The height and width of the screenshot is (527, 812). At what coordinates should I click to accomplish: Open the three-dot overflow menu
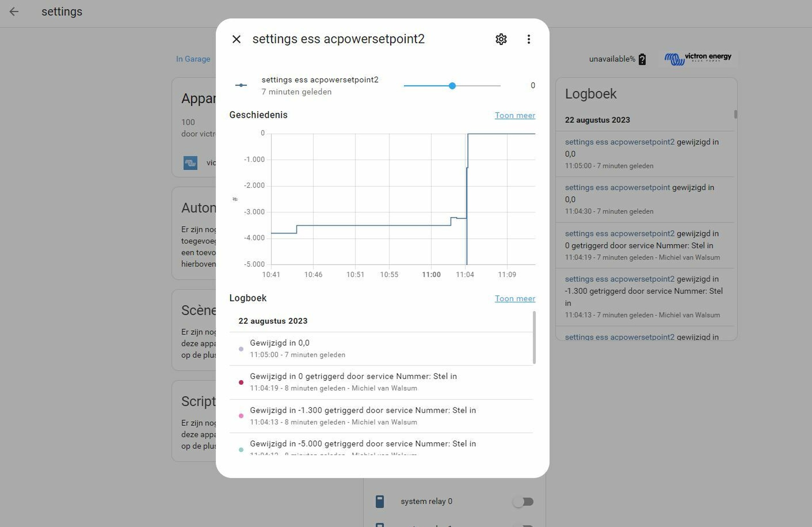coord(528,39)
